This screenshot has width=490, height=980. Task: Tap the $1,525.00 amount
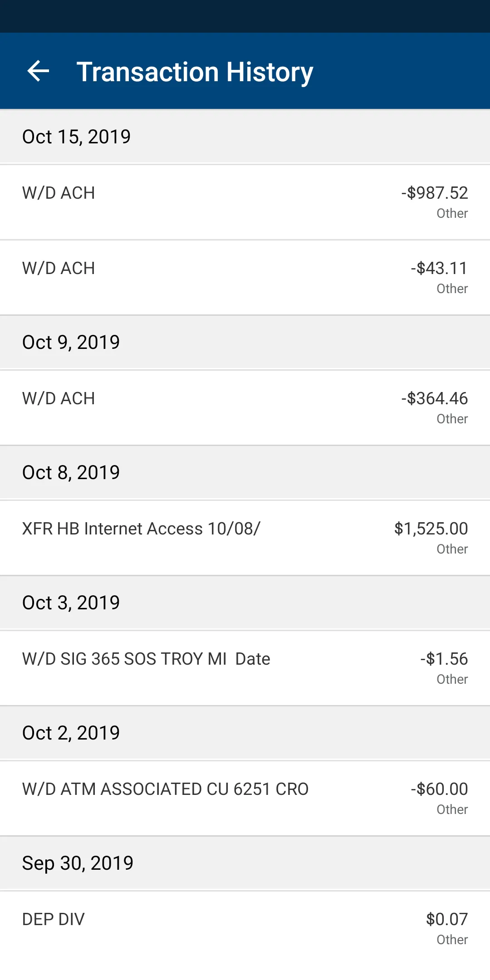431,529
